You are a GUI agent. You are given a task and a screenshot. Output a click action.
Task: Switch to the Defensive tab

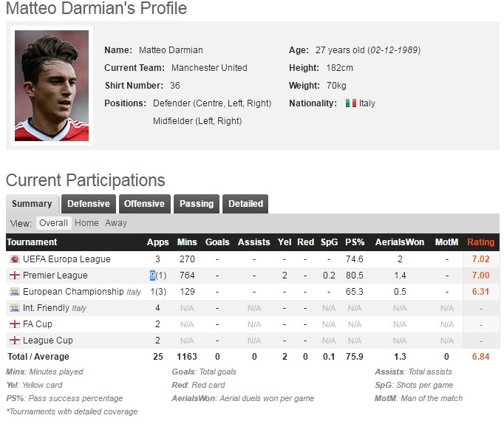(89, 204)
